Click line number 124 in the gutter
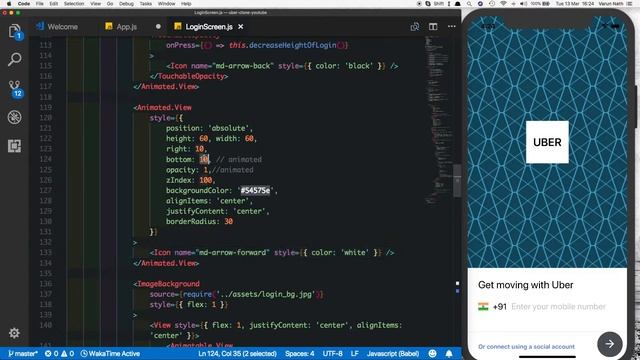Viewport: 640px width, 360px height. click(46, 159)
